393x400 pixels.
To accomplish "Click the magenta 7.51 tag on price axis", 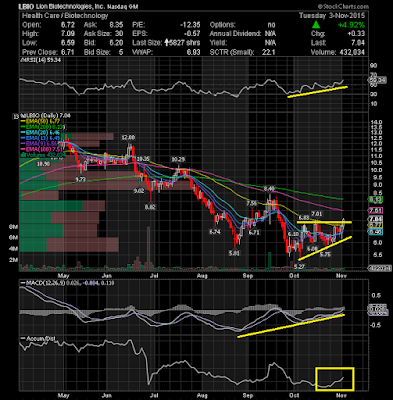I will click(376, 211).
